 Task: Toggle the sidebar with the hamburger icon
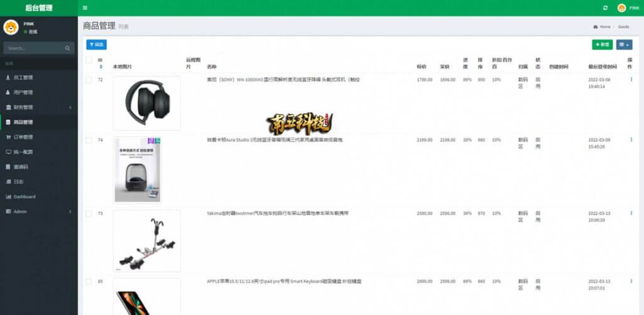(x=85, y=8)
